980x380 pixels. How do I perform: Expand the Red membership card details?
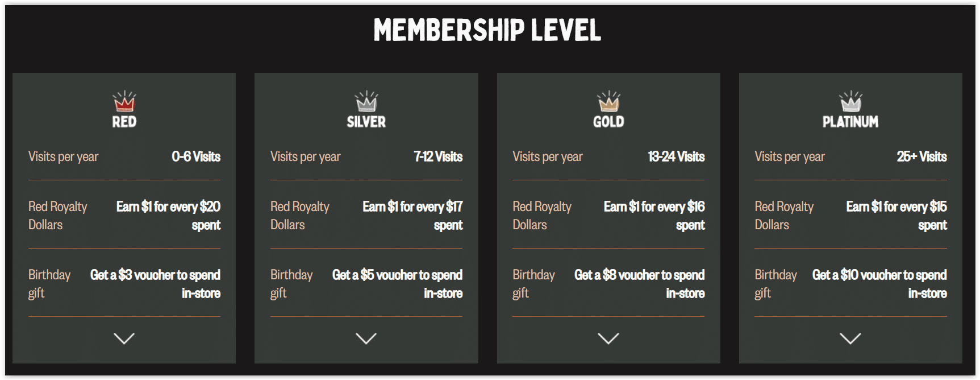click(x=124, y=338)
